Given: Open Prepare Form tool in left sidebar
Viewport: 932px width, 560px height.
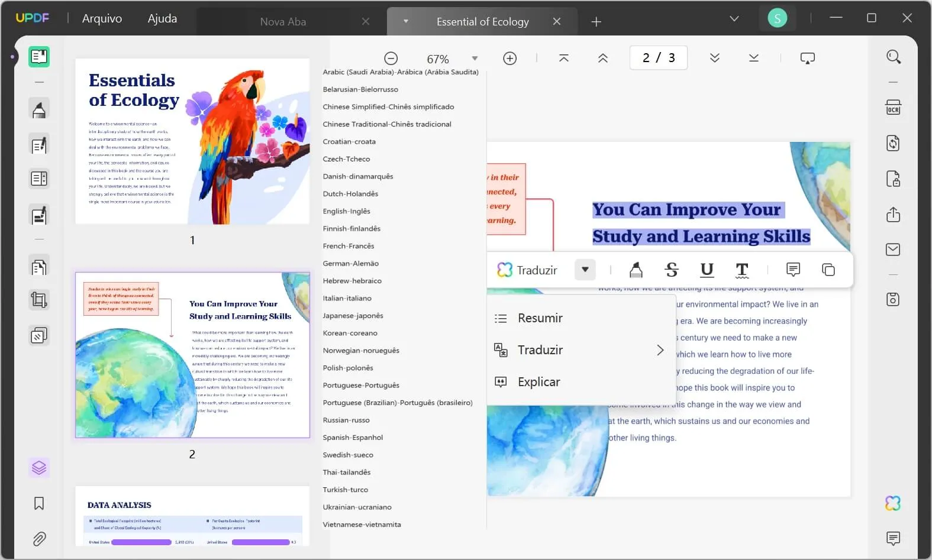Looking at the screenshot, I should (39, 179).
